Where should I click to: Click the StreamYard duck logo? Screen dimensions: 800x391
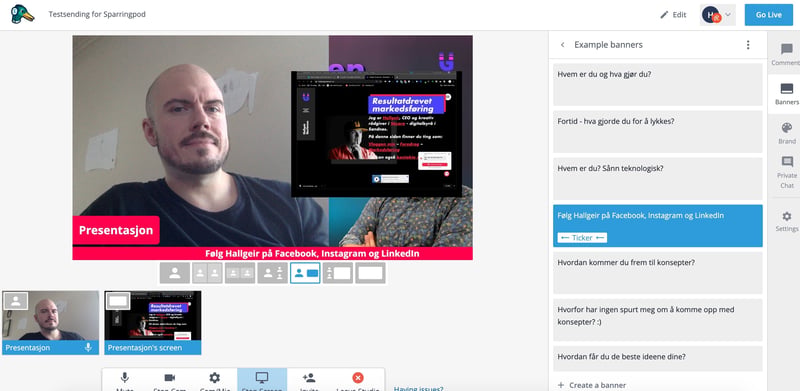[22, 14]
